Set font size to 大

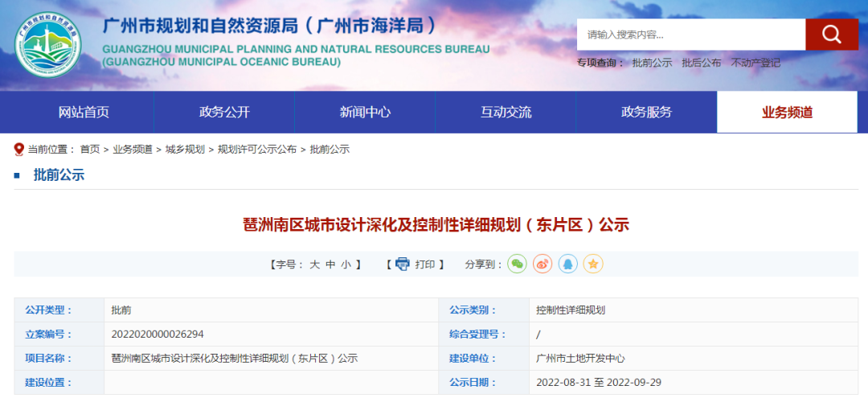[x=314, y=265]
